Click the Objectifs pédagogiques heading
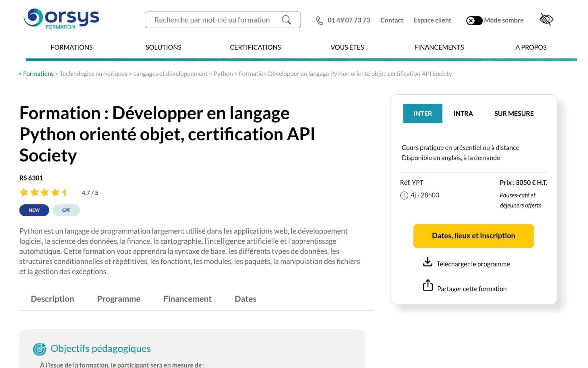Screen dimensions: 588x368 point(100,348)
